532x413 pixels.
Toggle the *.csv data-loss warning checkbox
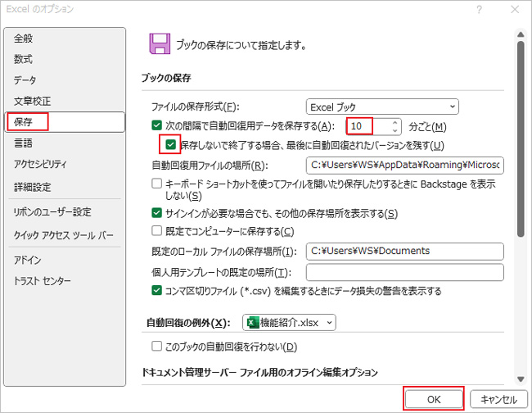pyautogui.click(x=156, y=290)
